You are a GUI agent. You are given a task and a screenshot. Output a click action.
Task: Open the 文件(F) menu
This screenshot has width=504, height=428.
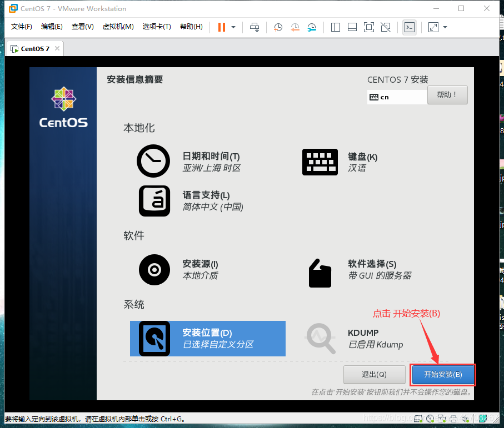click(22, 26)
